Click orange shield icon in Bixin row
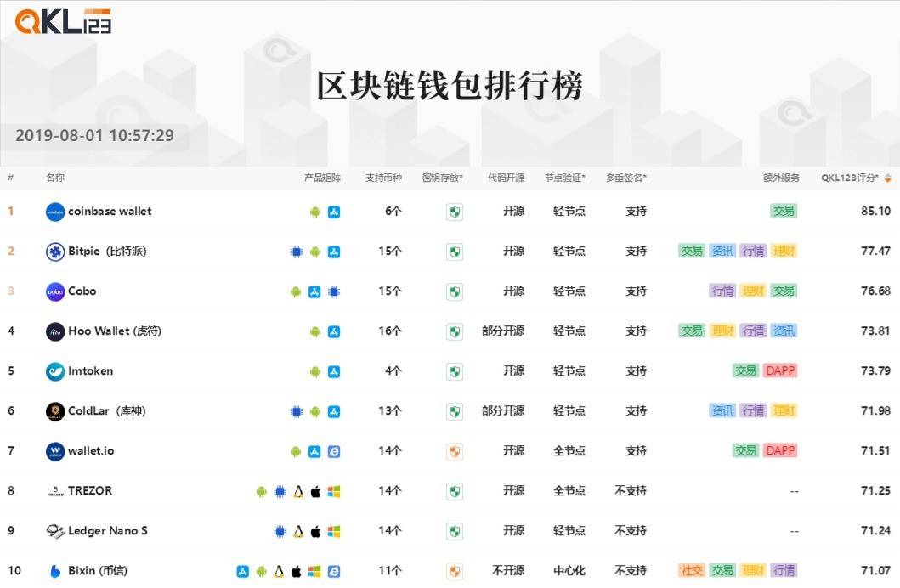 (x=455, y=571)
